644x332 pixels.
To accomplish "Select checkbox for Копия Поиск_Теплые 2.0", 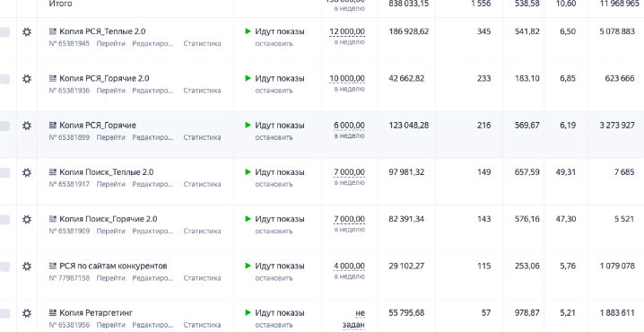I will pos(4,172).
